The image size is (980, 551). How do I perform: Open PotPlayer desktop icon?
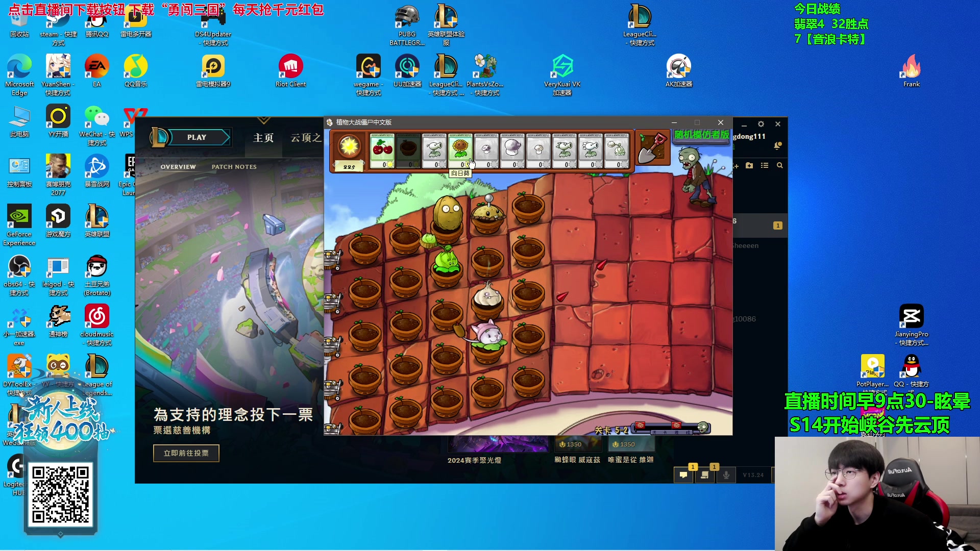pos(873,371)
